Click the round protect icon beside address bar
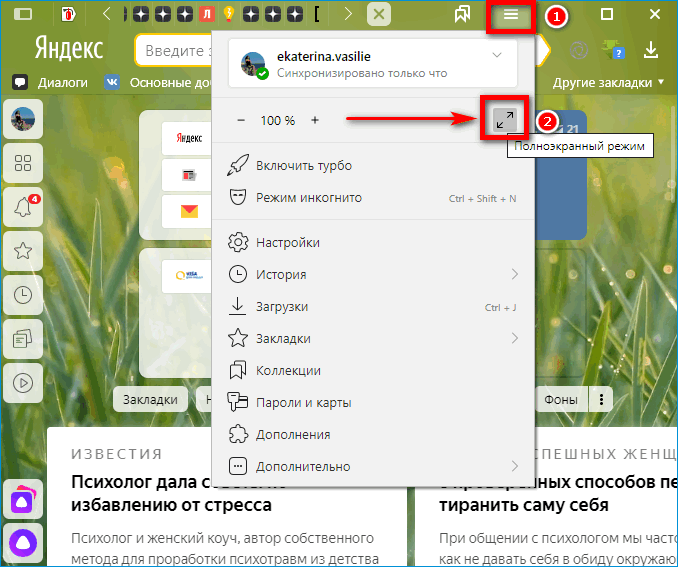Screen dimensions: 678x567 point(579,50)
